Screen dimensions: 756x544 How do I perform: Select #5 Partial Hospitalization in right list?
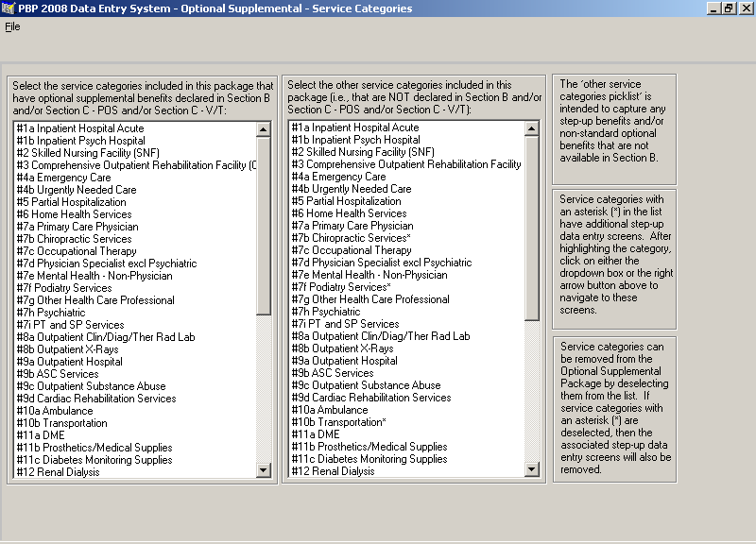[x=407, y=201]
